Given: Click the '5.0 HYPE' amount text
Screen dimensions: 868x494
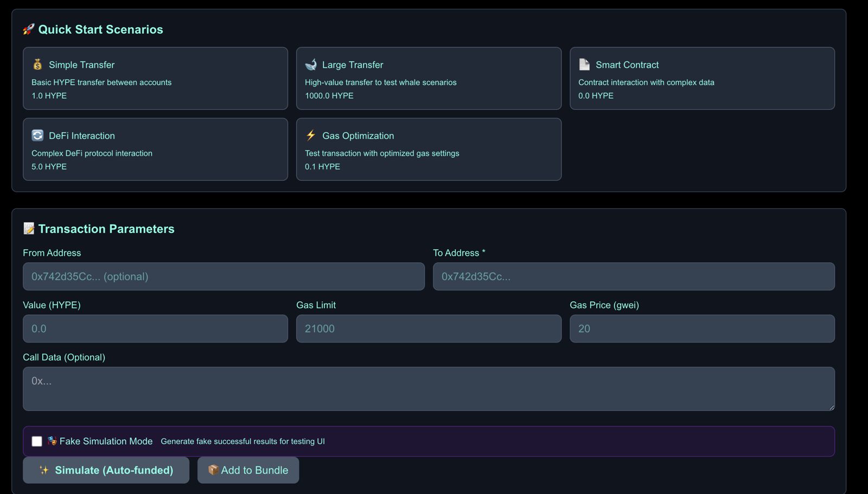Looking at the screenshot, I should click(x=49, y=167).
